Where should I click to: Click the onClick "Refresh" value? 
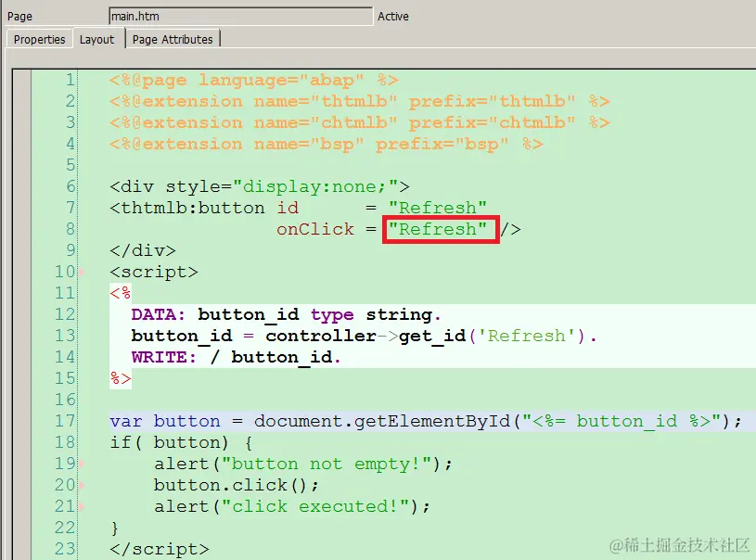(x=437, y=229)
